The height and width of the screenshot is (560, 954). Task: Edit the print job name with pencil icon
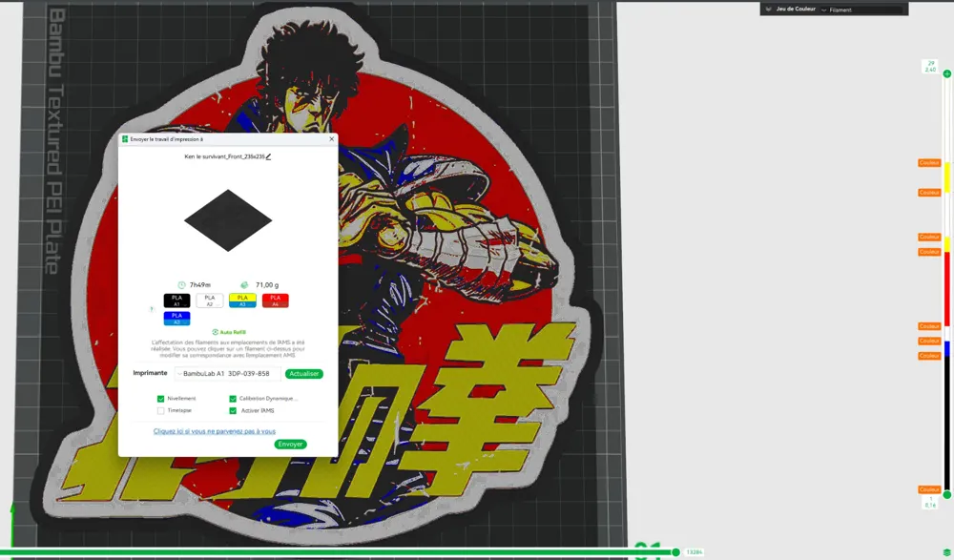coord(268,156)
